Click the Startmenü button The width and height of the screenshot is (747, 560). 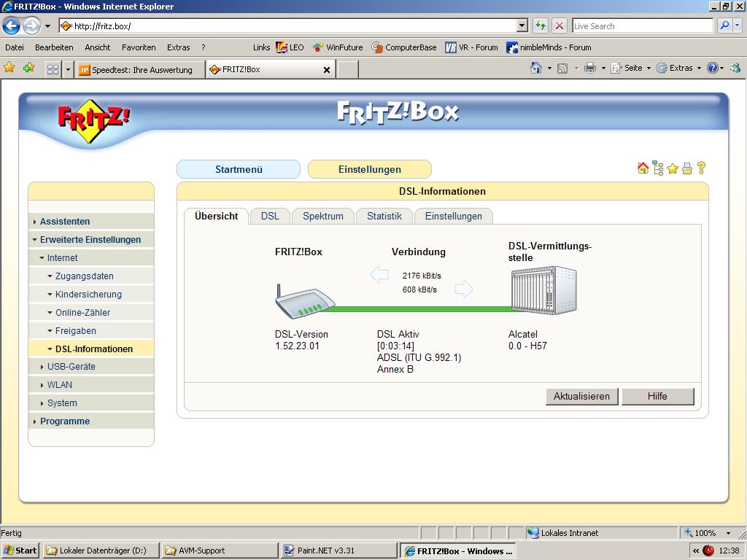coord(239,169)
